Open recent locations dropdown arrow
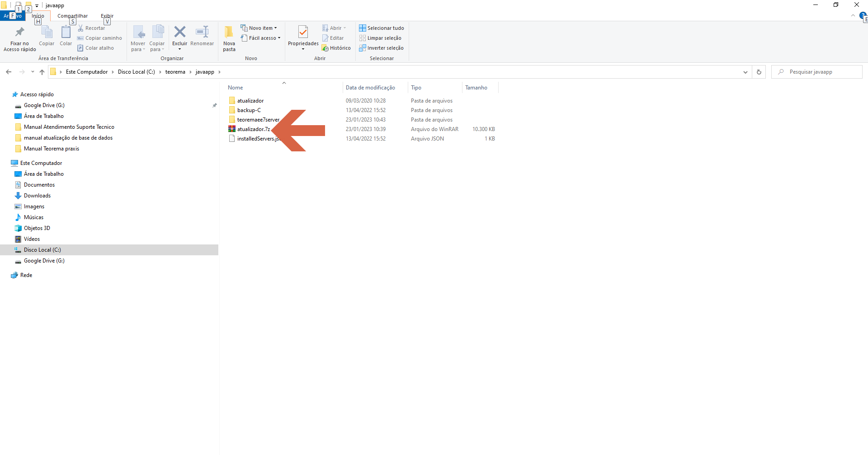The width and height of the screenshot is (868, 455). point(33,72)
